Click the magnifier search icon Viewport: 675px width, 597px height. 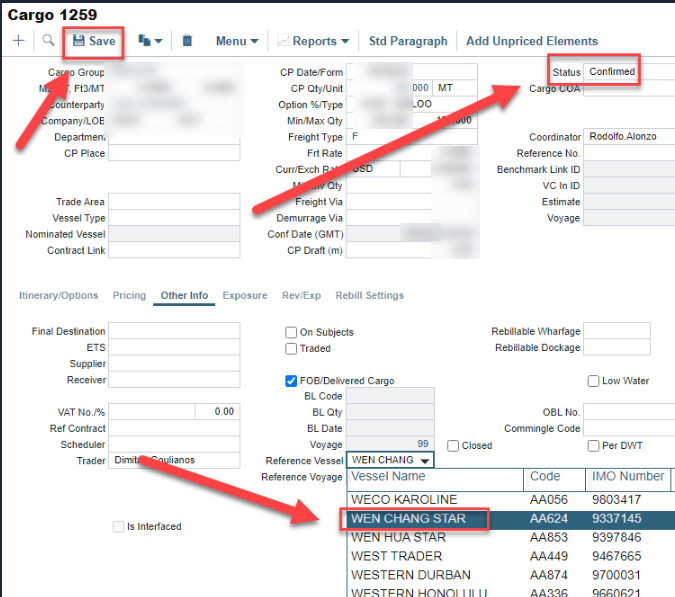click(x=48, y=41)
